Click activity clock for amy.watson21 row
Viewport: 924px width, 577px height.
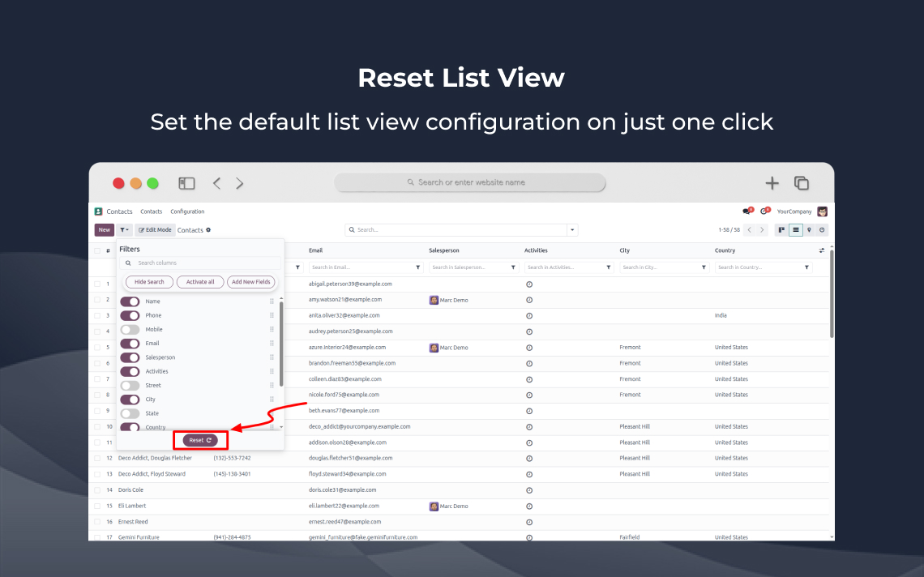[529, 300]
